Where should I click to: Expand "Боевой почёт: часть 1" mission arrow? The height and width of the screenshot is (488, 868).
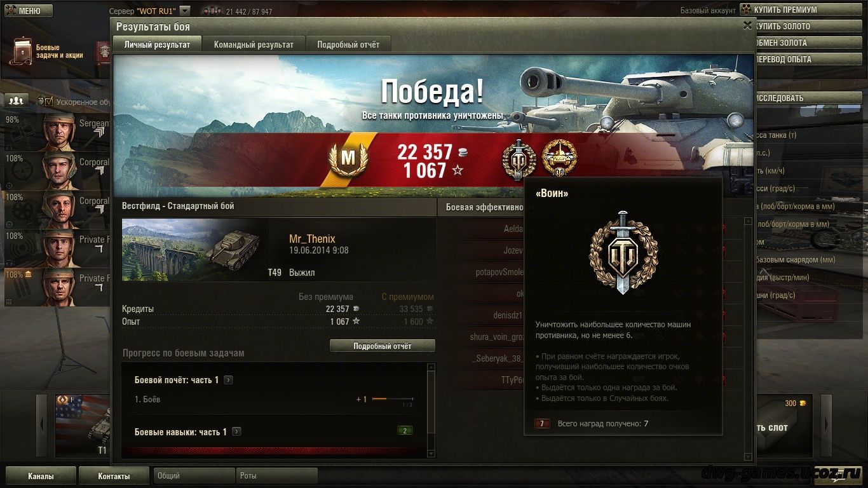click(x=229, y=380)
